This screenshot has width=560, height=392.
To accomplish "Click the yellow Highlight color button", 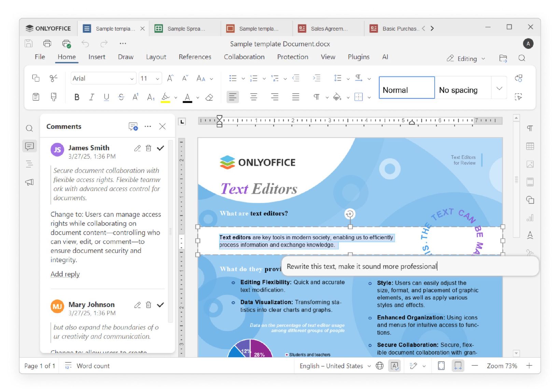I will [166, 98].
